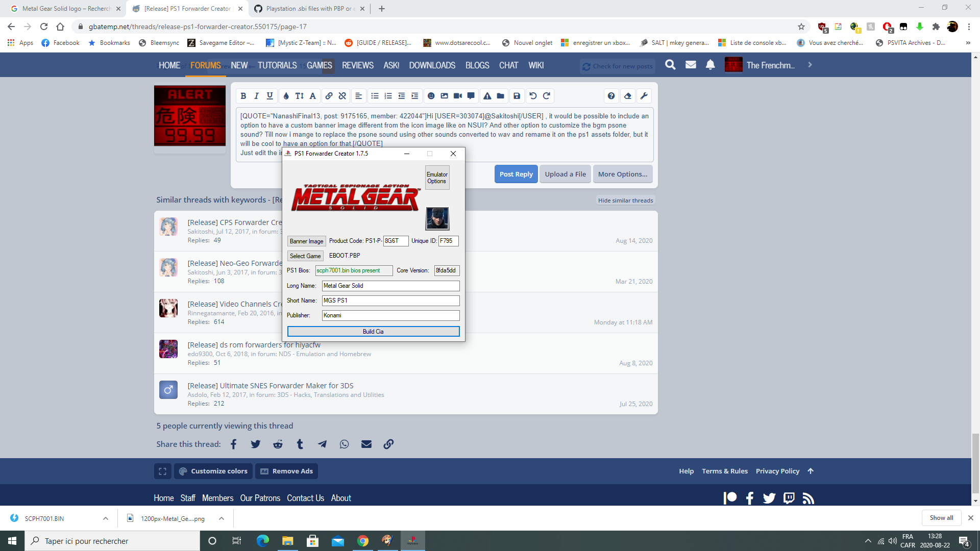This screenshot has height=551, width=980.
Task: Open alerts bell in GBAtemp header
Action: coord(710,65)
